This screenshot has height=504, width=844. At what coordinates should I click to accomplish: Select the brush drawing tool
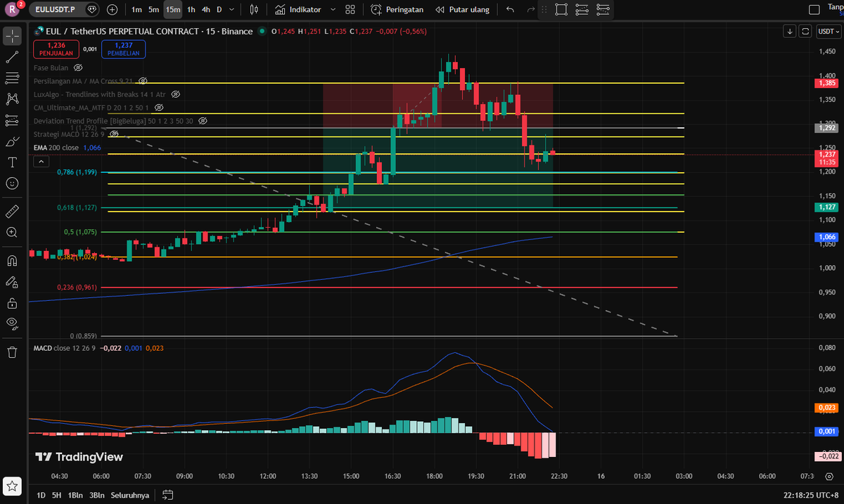click(12, 141)
